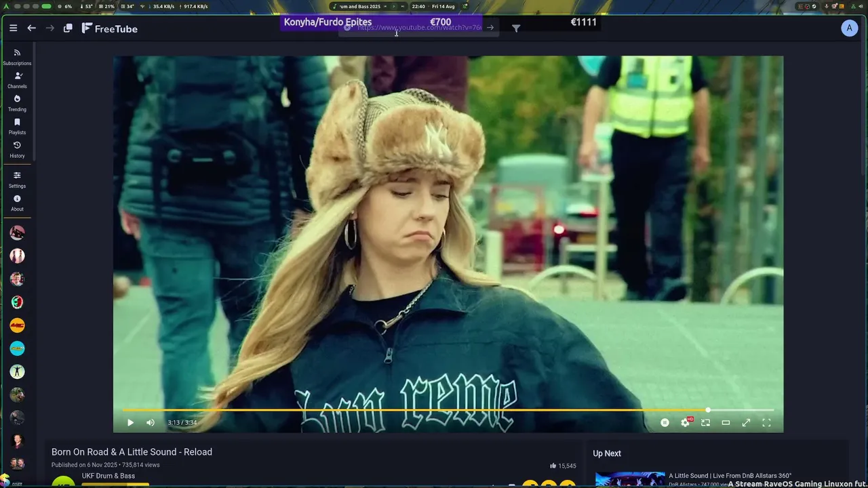Focus the YouTube URL search field
This screenshot has width=868, height=488.
click(x=419, y=28)
